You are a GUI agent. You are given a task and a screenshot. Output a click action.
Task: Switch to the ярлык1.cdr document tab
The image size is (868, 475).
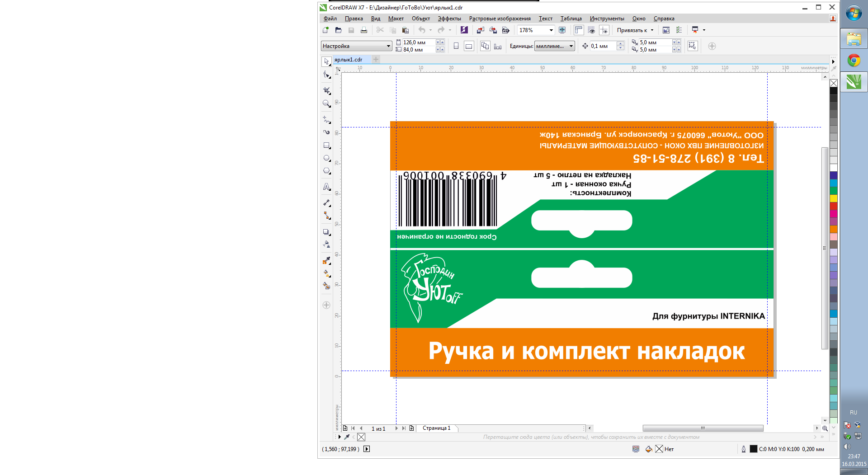pyautogui.click(x=352, y=60)
